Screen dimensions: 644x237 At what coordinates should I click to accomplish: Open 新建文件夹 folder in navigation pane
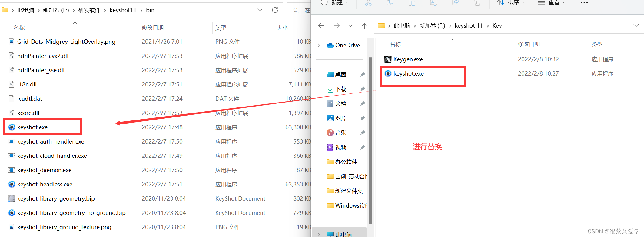345,191
